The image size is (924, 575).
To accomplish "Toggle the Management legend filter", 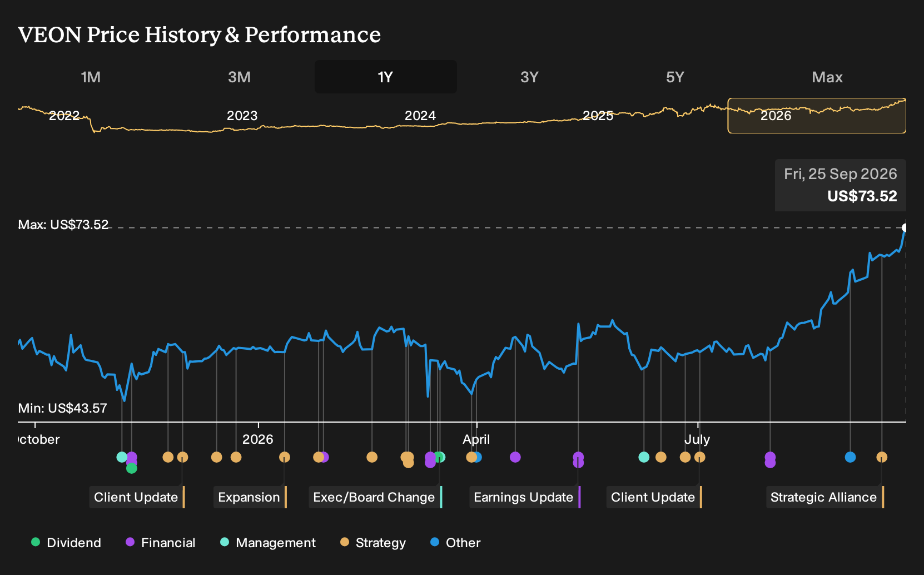I will coord(267,543).
